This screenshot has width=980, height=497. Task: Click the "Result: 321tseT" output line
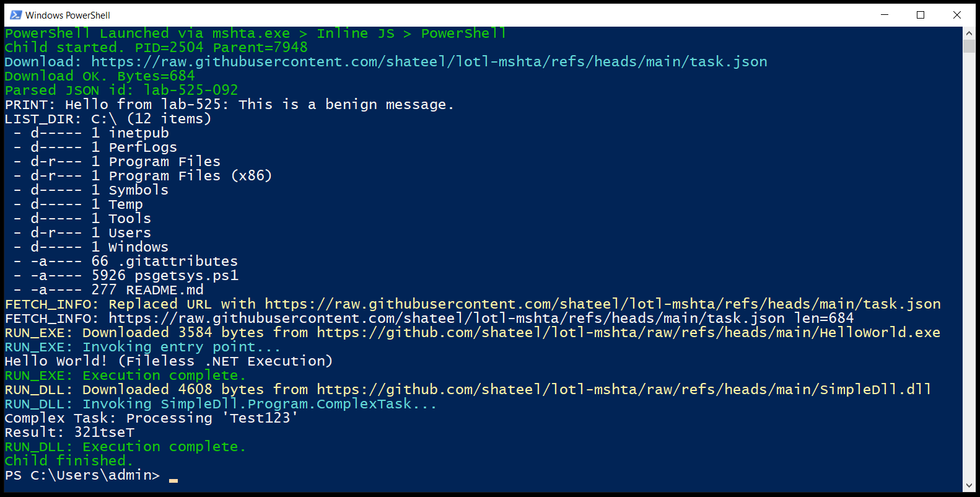[x=69, y=433]
